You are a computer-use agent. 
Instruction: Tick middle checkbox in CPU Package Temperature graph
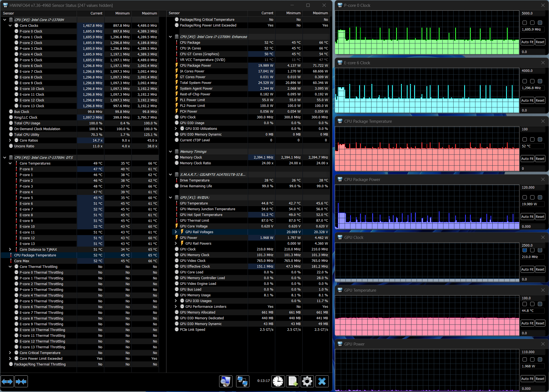coord(532,139)
